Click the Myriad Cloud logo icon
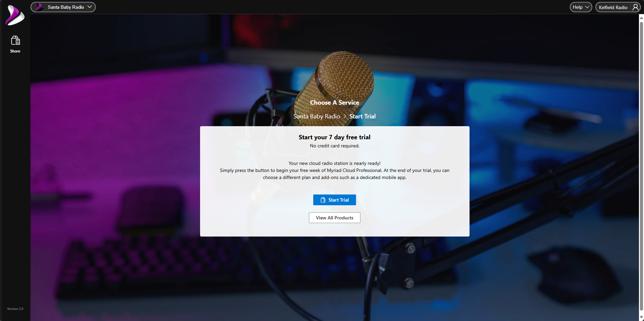 coord(15,15)
